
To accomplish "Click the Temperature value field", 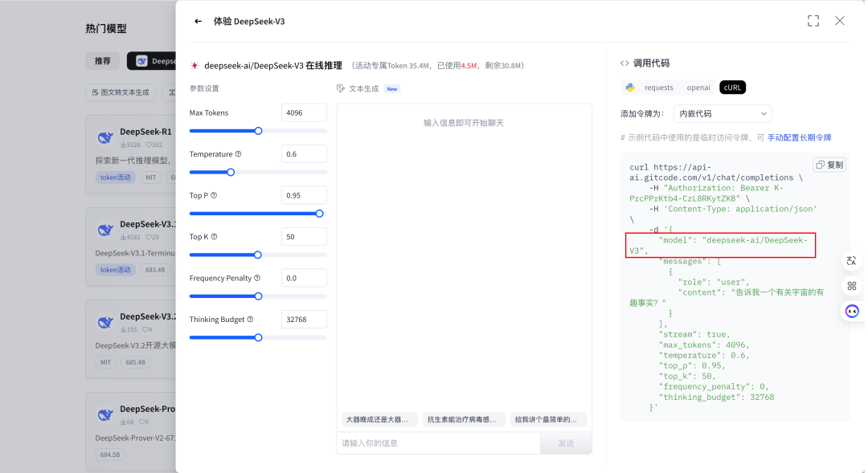I will 304,154.
